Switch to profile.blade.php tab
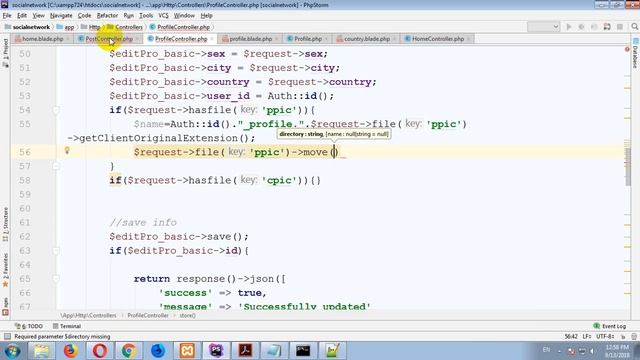The width and height of the screenshot is (640, 360). tap(250, 39)
